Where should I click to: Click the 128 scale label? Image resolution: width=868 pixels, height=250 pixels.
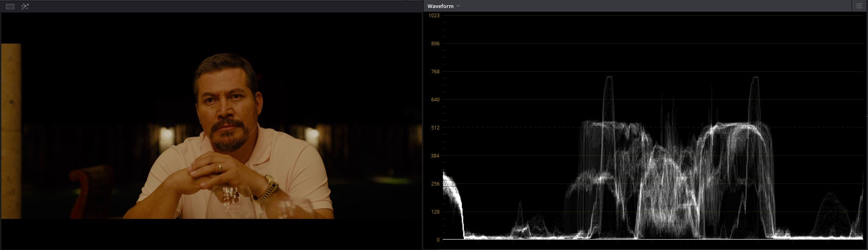coord(435,212)
